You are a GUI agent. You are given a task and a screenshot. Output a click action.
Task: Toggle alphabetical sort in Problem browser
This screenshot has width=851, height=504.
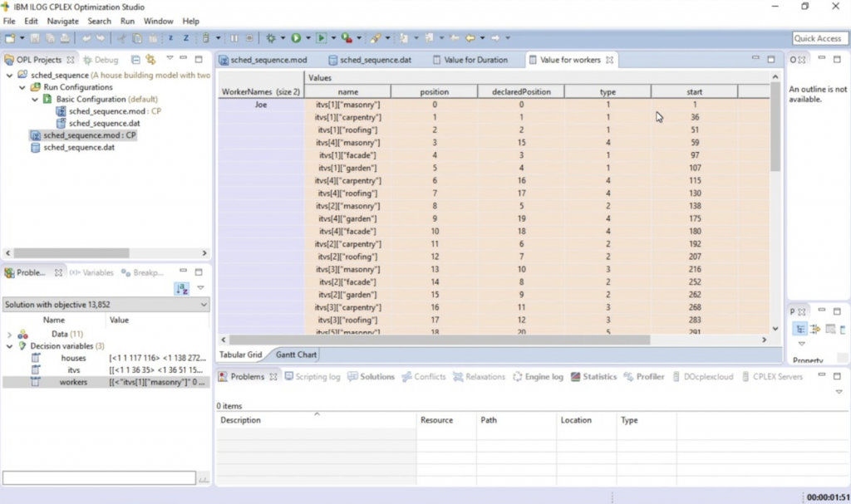click(182, 289)
